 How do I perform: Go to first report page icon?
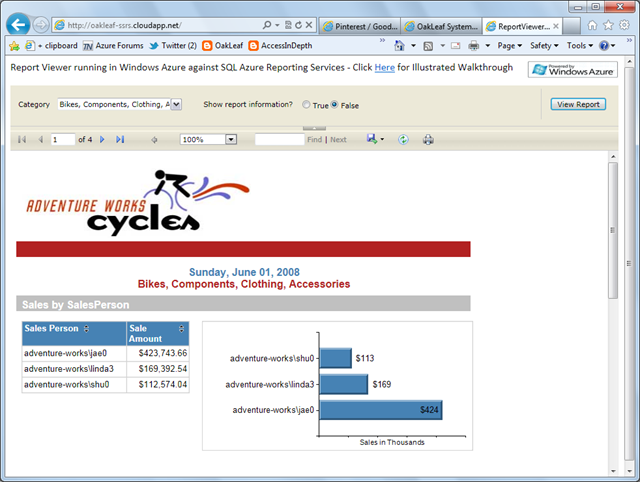coord(22,140)
